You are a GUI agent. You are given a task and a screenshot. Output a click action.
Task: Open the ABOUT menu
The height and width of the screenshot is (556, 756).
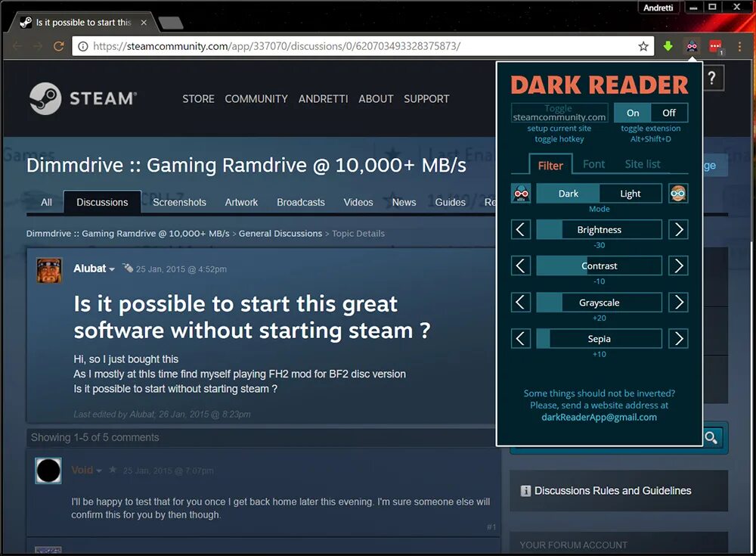(376, 99)
